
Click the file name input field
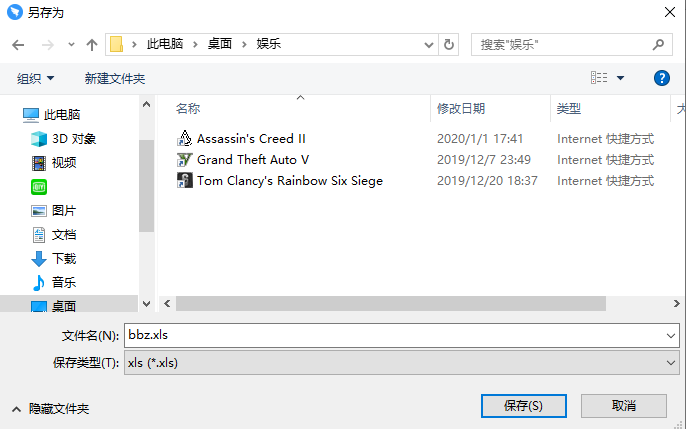(394, 336)
